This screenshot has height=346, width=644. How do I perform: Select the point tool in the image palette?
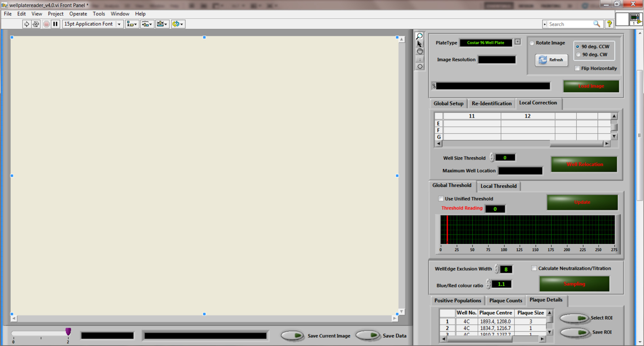point(420,59)
